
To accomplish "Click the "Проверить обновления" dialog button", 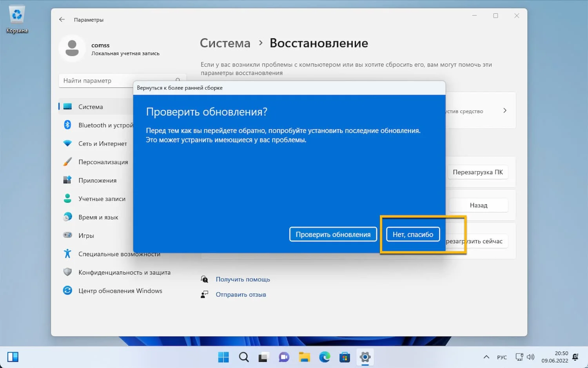I will tap(333, 234).
